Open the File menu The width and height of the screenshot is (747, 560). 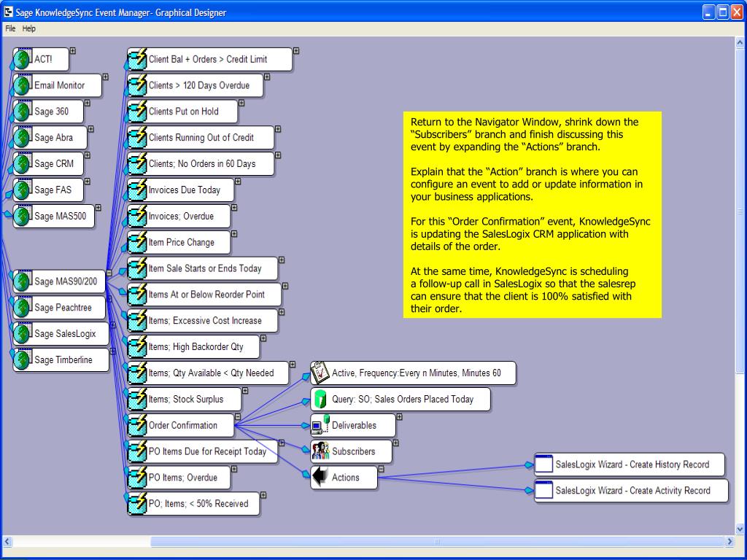(10, 28)
